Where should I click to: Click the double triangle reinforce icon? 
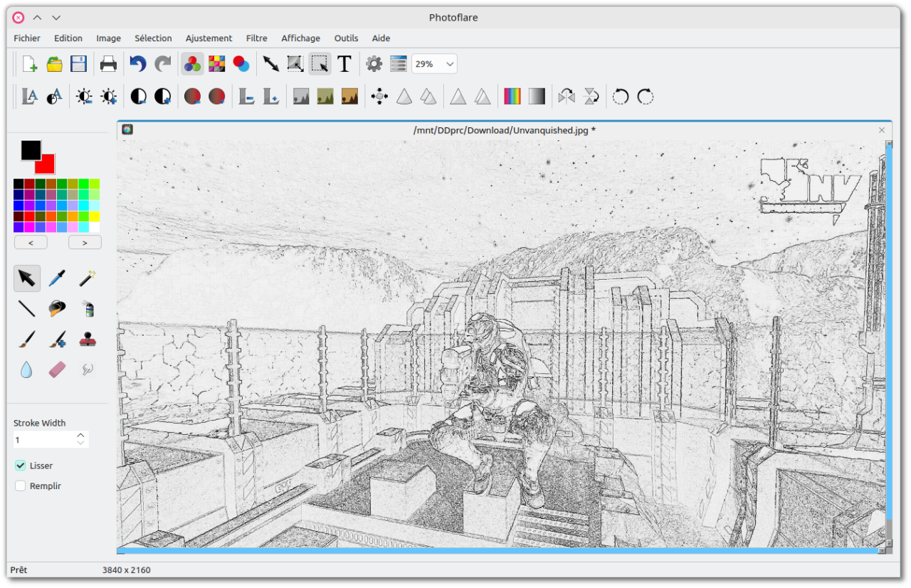click(483, 96)
